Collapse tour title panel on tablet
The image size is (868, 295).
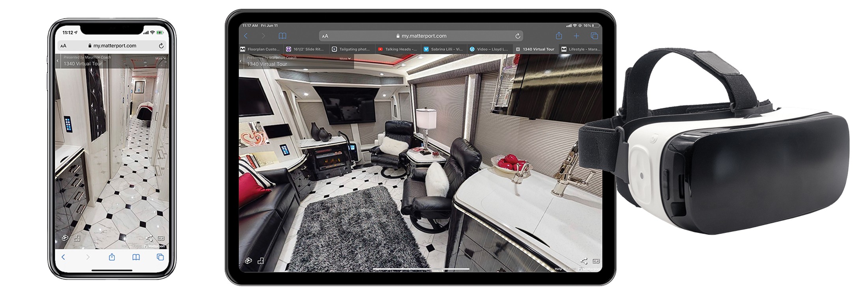(x=241, y=61)
